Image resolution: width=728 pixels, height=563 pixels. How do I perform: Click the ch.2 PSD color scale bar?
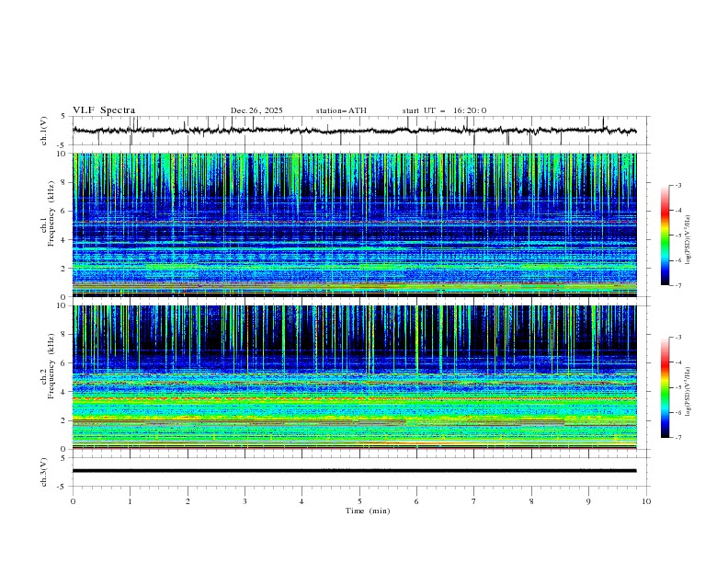click(665, 387)
